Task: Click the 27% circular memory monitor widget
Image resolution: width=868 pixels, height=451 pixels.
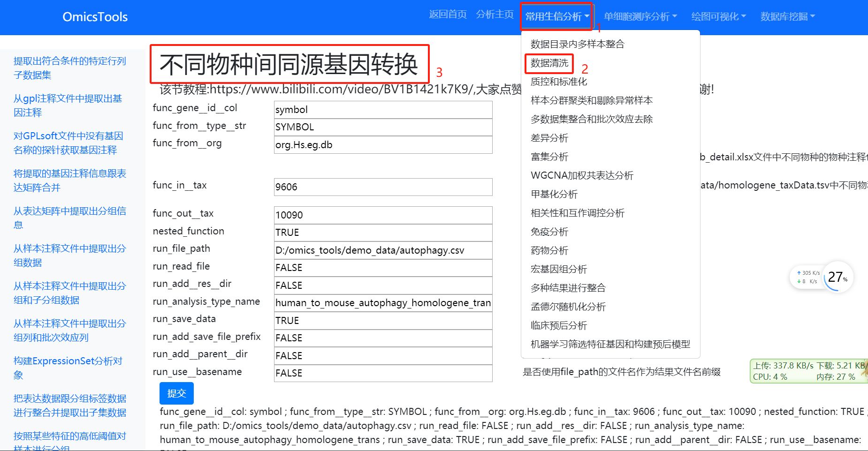Action: 838,277
